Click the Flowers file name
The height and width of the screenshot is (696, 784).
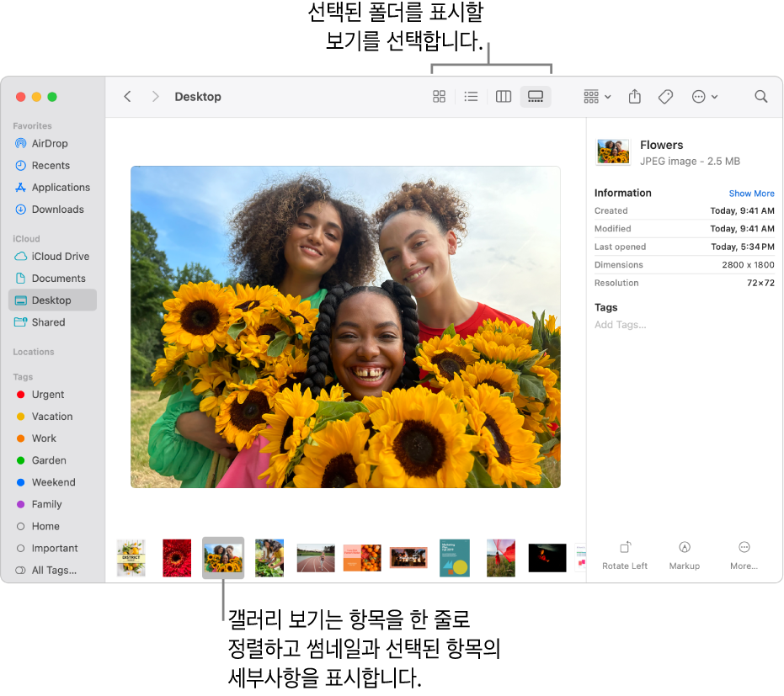pyautogui.click(x=662, y=145)
